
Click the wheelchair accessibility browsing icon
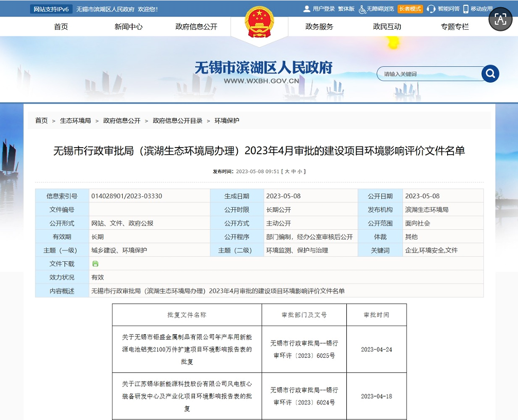pyautogui.click(x=362, y=9)
